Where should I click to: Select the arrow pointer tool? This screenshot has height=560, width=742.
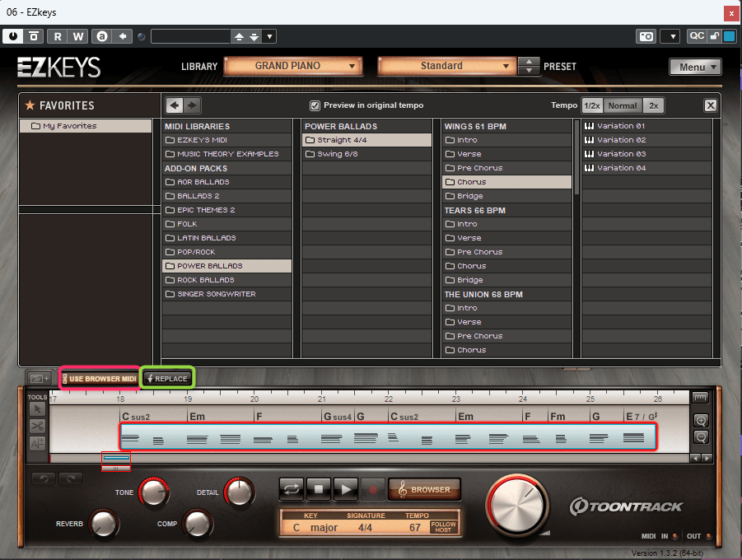click(x=37, y=409)
